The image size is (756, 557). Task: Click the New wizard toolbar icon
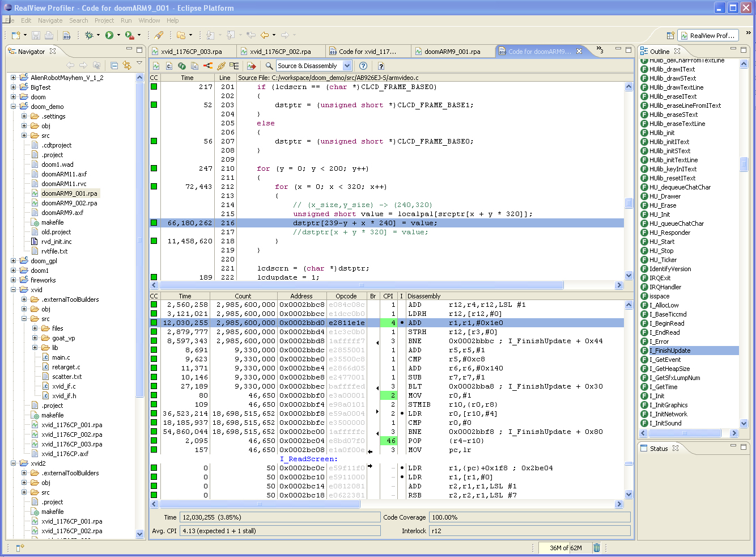tap(16, 35)
